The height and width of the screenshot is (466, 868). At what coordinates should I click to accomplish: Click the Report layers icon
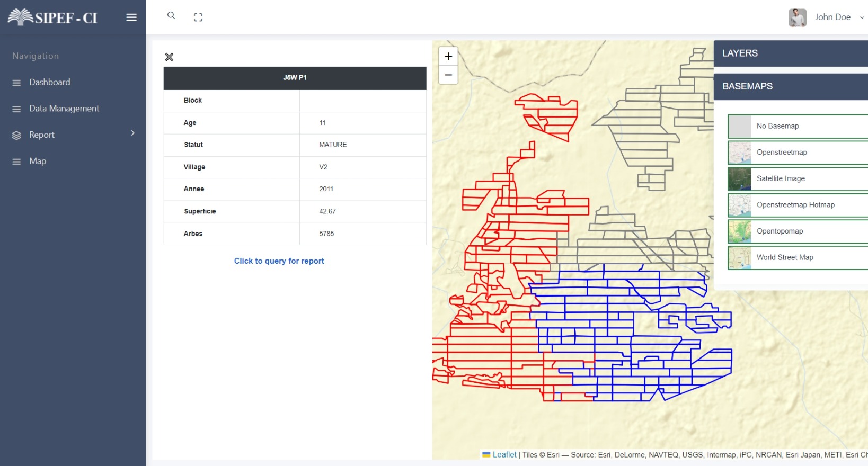pos(16,135)
